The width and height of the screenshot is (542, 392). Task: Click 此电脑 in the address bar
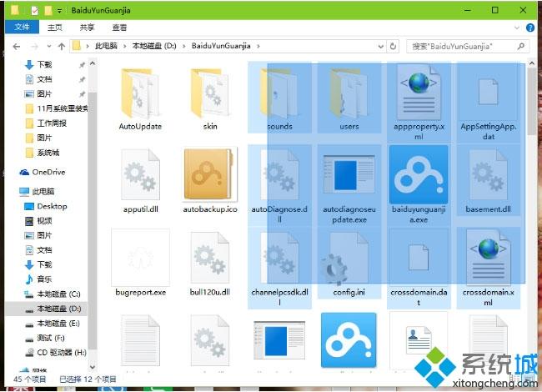(x=106, y=46)
